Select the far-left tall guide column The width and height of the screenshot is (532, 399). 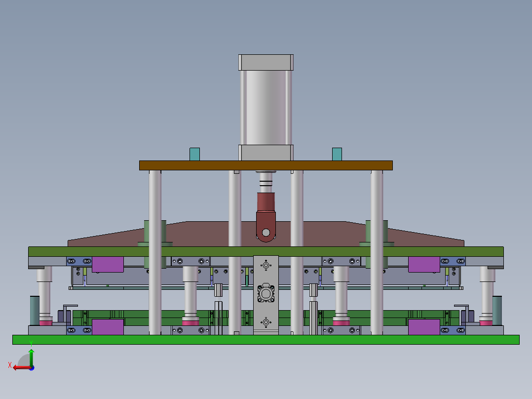[x=155, y=252]
